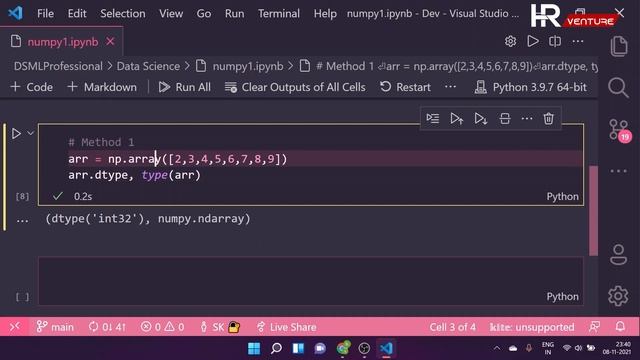Click Visual Studio Code taskbar icon
This screenshot has height=360, width=640.
(386, 348)
